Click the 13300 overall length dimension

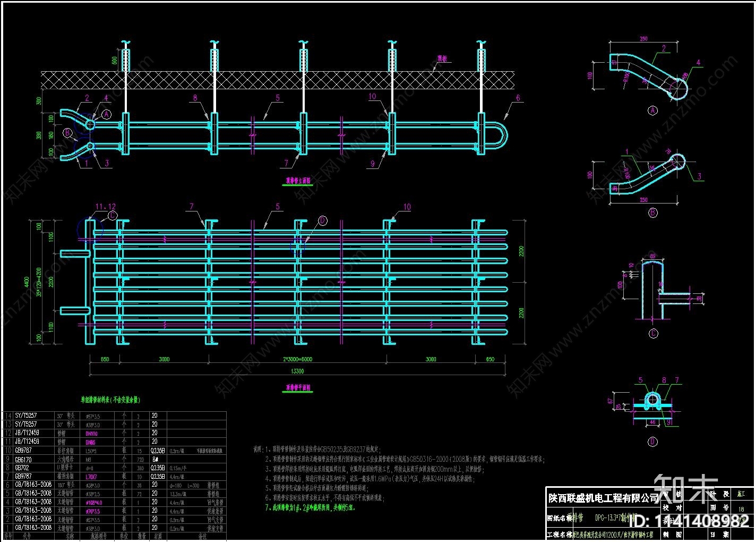[297, 371]
